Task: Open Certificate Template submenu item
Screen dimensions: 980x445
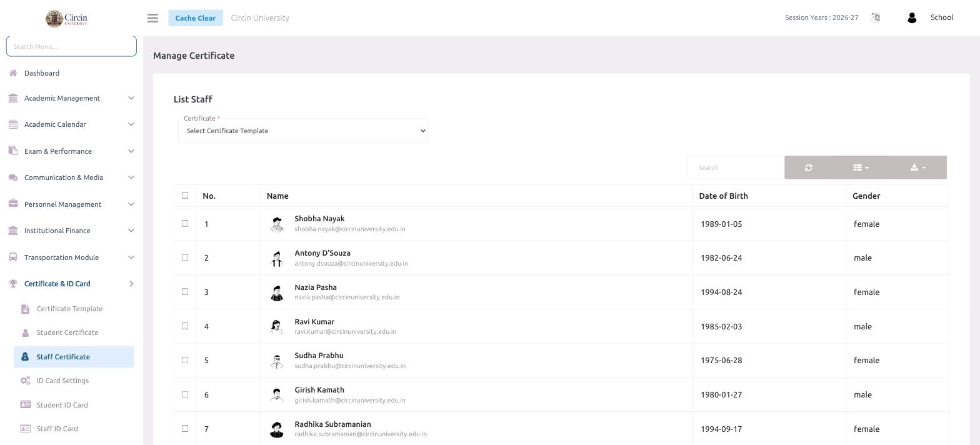Action: [69, 309]
